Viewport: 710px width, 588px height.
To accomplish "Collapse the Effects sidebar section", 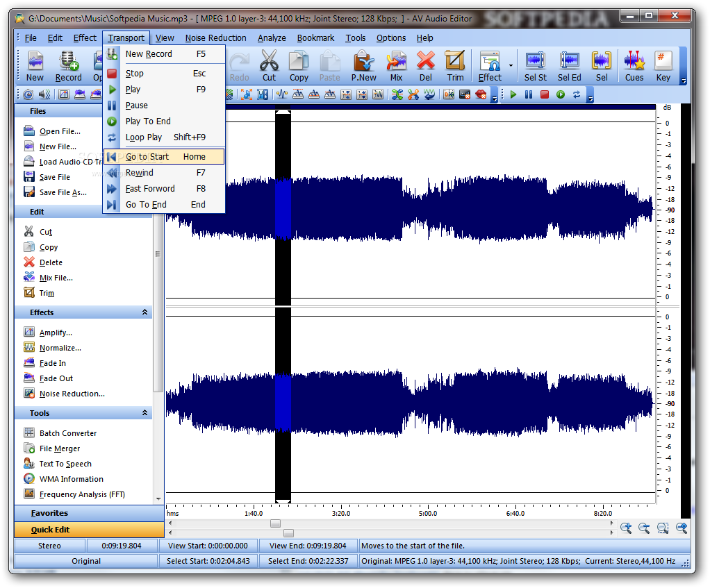I will click(145, 312).
